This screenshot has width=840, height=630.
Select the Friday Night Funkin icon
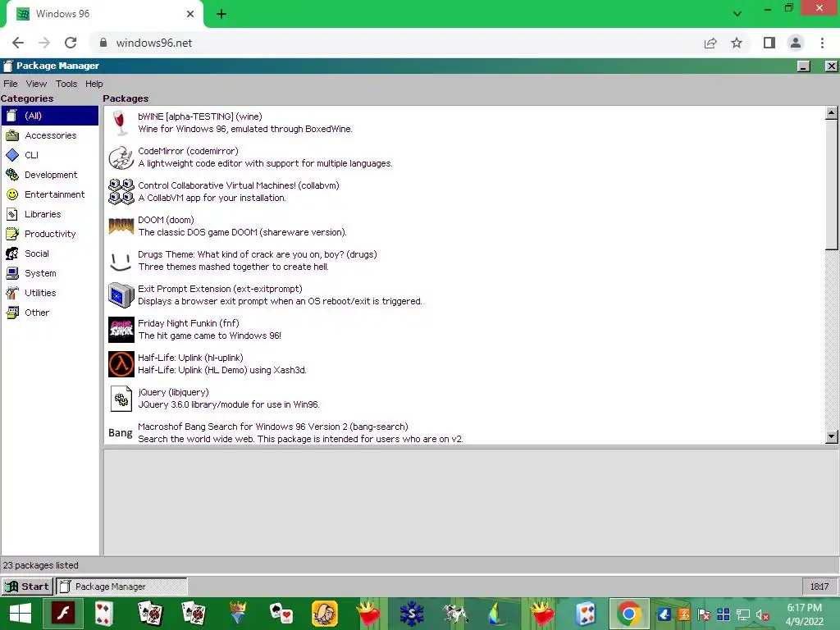pos(121,330)
